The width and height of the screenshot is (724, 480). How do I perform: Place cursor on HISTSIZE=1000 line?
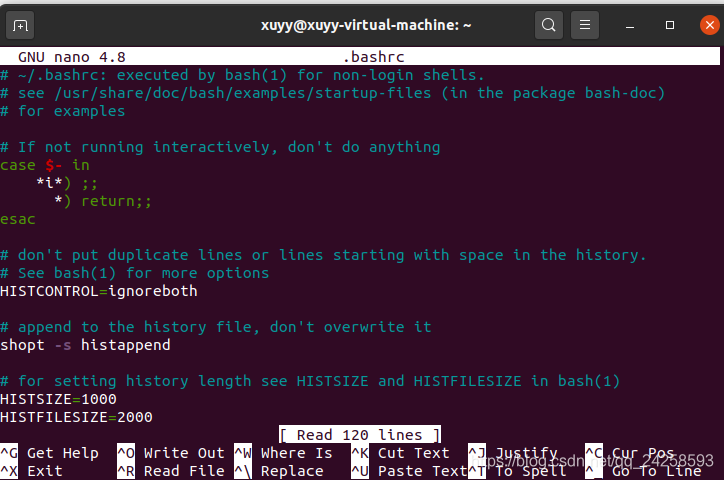click(x=58, y=399)
